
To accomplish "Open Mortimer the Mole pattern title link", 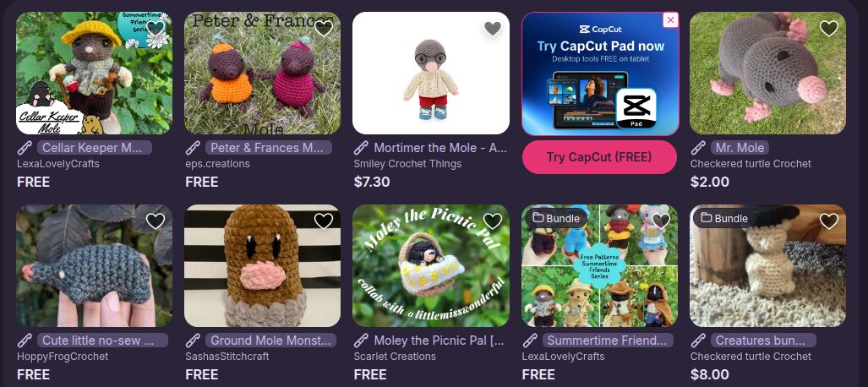I will point(437,148).
